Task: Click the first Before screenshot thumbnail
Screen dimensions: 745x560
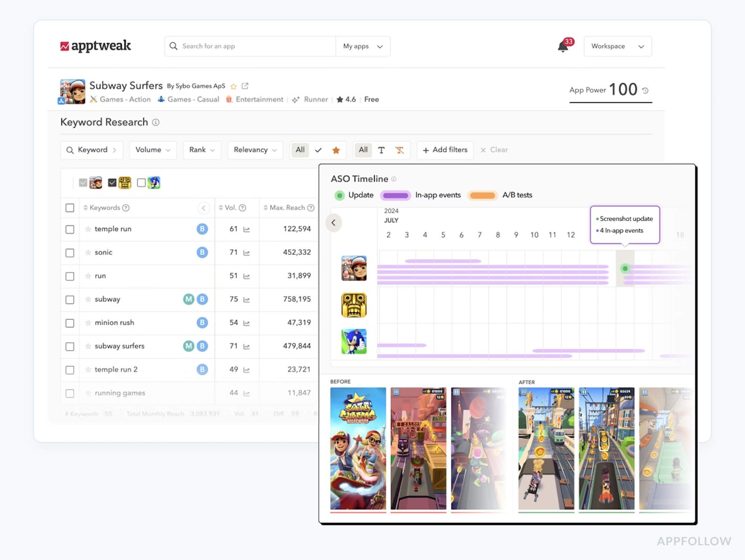Action: pyautogui.click(x=358, y=448)
